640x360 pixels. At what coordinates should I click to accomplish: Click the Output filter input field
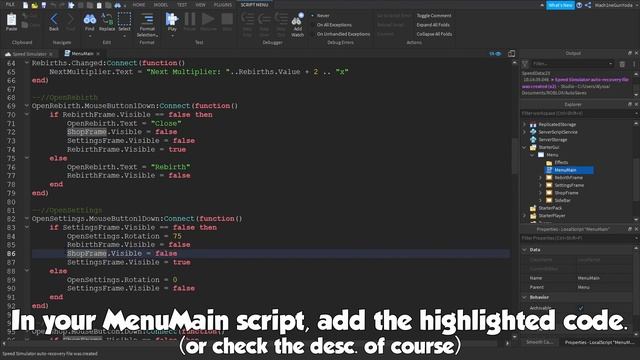tap(569, 64)
